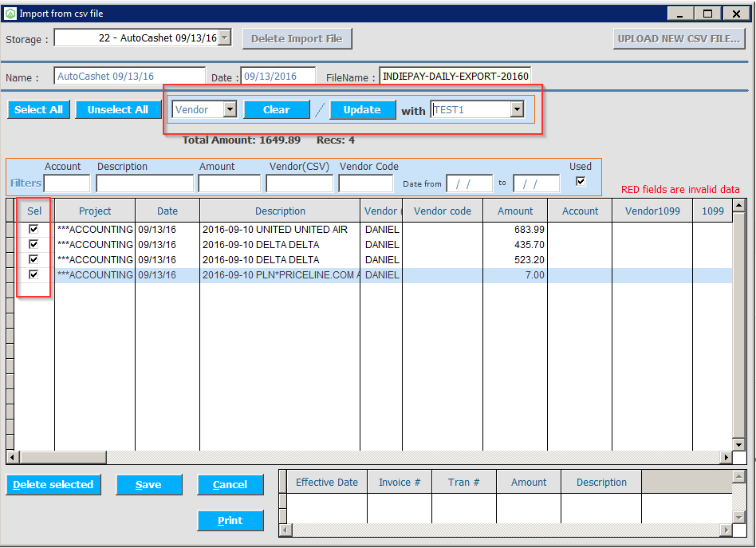
Task: Click the main grid horizontal scrollbar thumb
Action: (x=63, y=457)
